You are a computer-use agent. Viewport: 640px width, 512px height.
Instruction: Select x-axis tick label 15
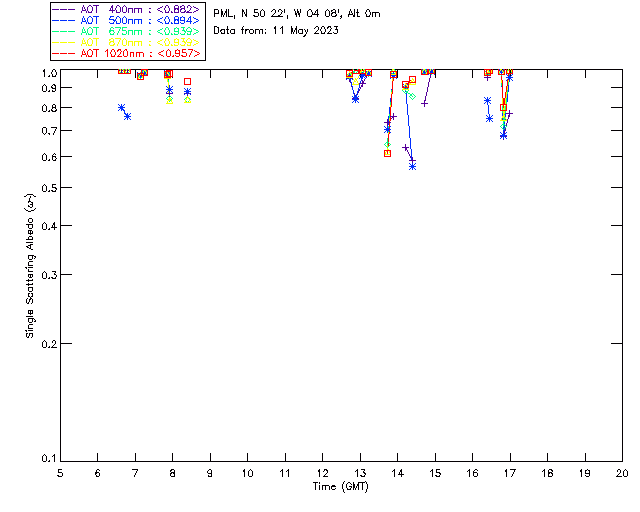(x=435, y=473)
